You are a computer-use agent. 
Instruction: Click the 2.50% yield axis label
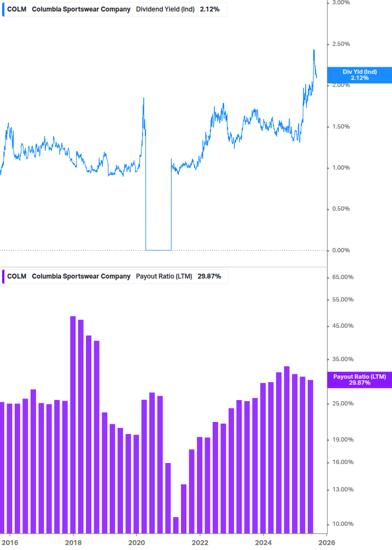coord(341,44)
